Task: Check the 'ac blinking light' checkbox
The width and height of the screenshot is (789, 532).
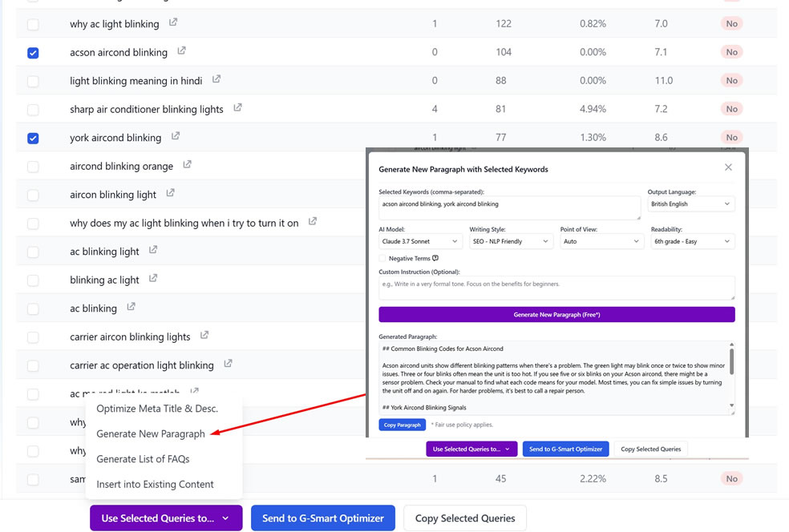Action: (x=33, y=252)
